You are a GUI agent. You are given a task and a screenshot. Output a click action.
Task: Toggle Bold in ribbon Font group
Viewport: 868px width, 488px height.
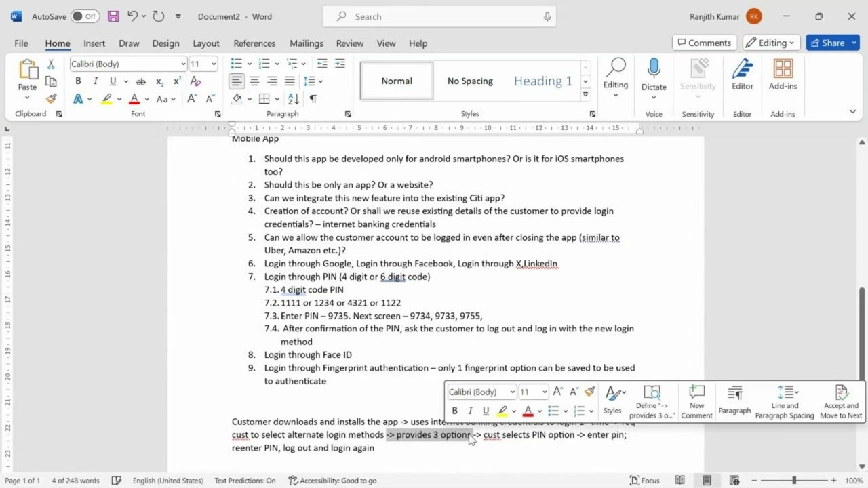tap(78, 81)
